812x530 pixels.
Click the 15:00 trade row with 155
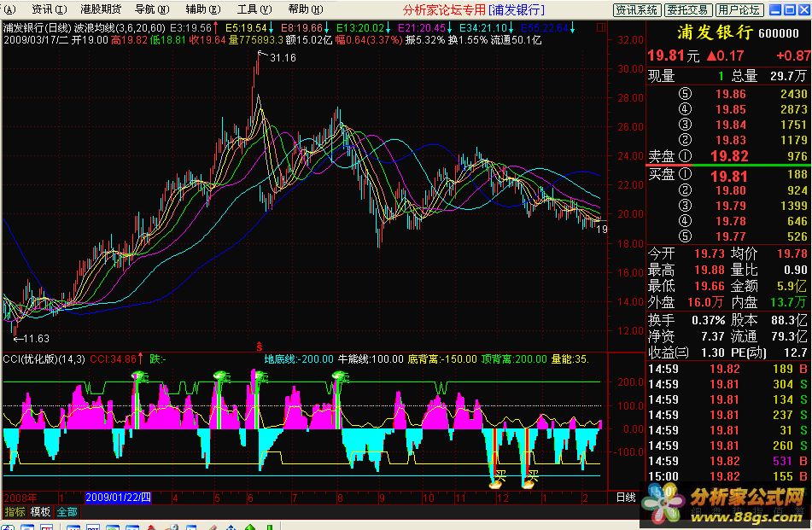[727, 477]
